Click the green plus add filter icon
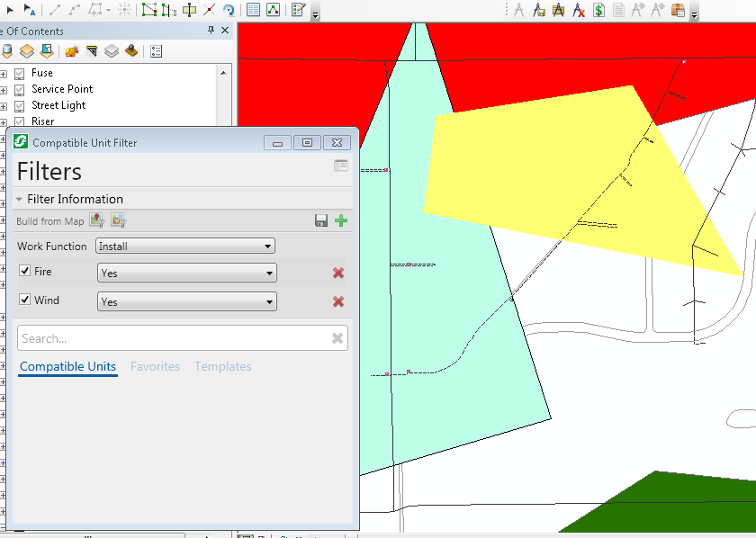The height and width of the screenshot is (538, 756). point(341,221)
